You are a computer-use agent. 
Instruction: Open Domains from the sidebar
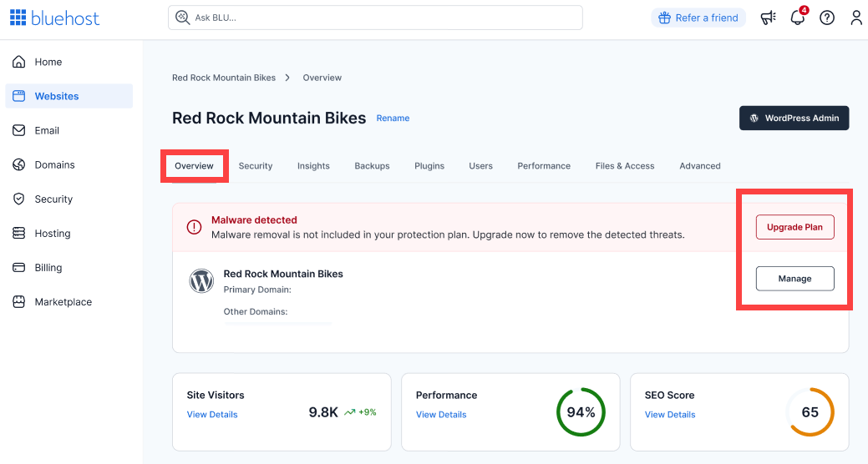pyautogui.click(x=69, y=164)
